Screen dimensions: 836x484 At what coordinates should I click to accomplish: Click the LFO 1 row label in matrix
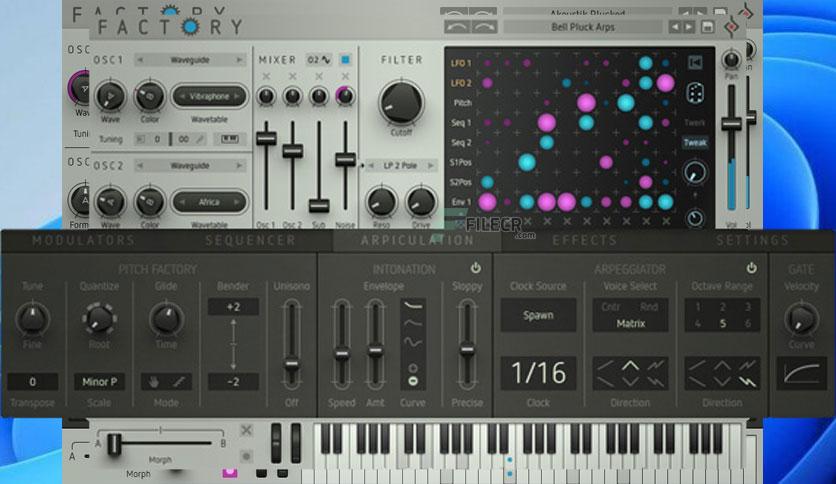[x=461, y=63]
